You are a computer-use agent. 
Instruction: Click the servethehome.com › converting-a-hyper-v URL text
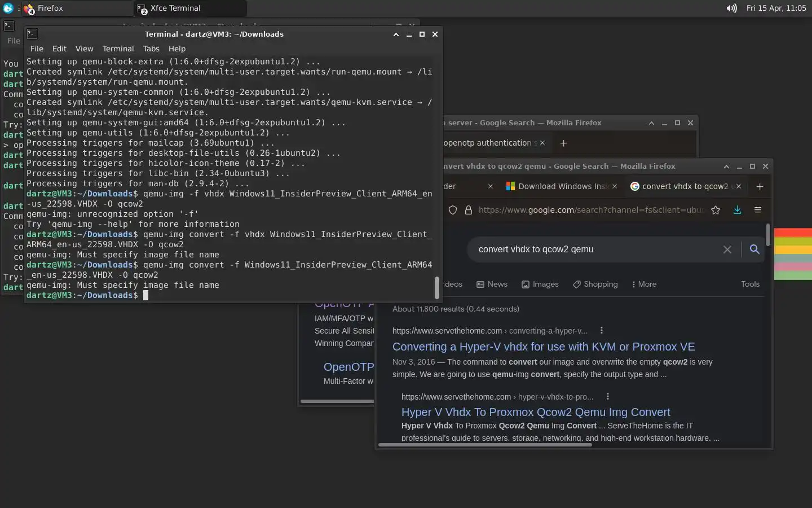[x=489, y=331]
